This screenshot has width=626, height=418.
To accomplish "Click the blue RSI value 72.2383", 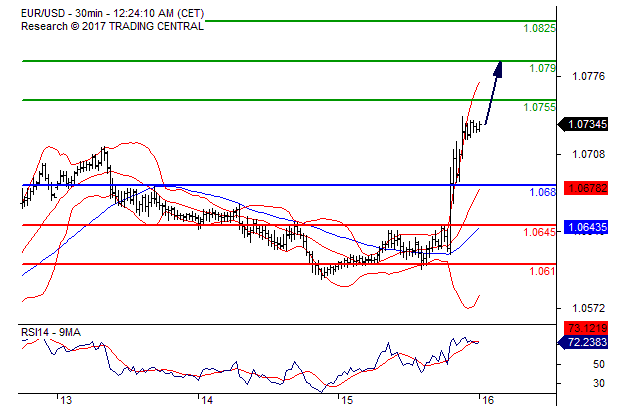I will (584, 342).
